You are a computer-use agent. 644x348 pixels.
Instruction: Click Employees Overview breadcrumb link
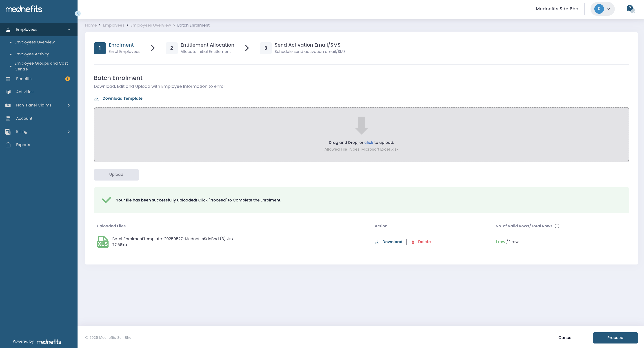pyautogui.click(x=151, y=25)
